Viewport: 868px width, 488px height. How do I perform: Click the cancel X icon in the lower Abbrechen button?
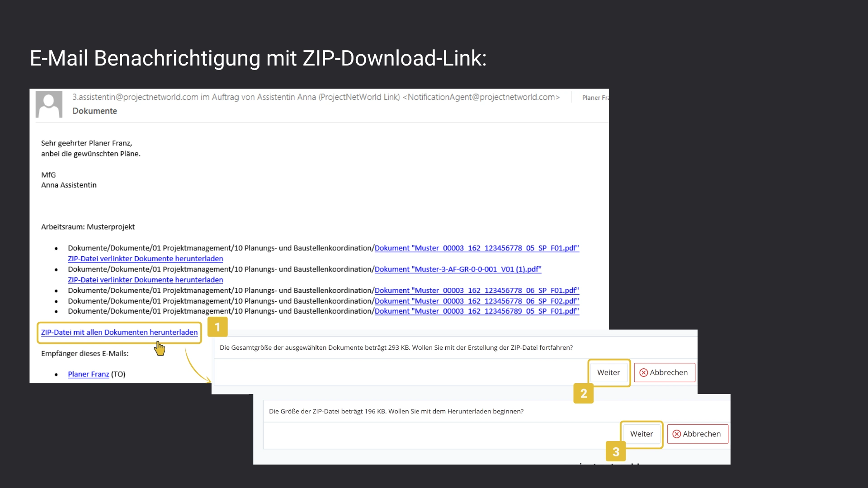(x=677, y=434)
